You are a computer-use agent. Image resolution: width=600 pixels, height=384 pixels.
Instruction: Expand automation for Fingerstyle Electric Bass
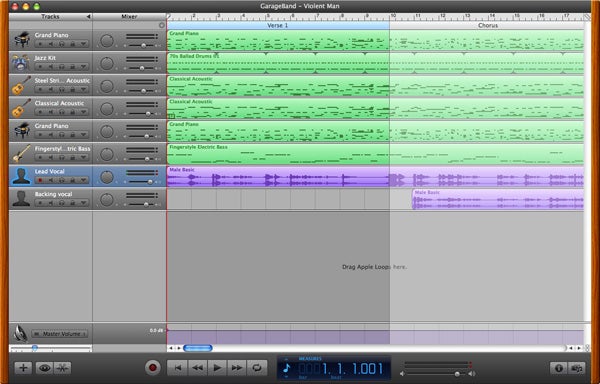click(83, 158)
